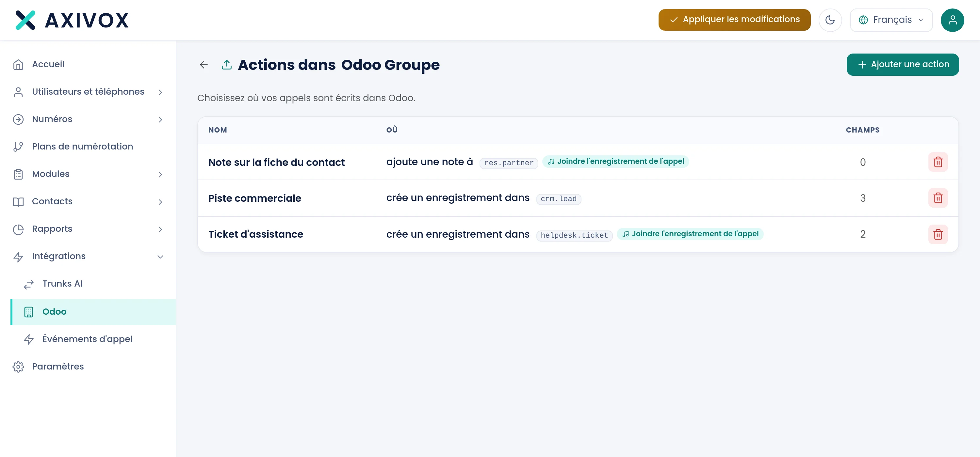This screenshot has height=457, width=980.
Task: Open Paramètres in the sidebar
Action: click(88, 367)
